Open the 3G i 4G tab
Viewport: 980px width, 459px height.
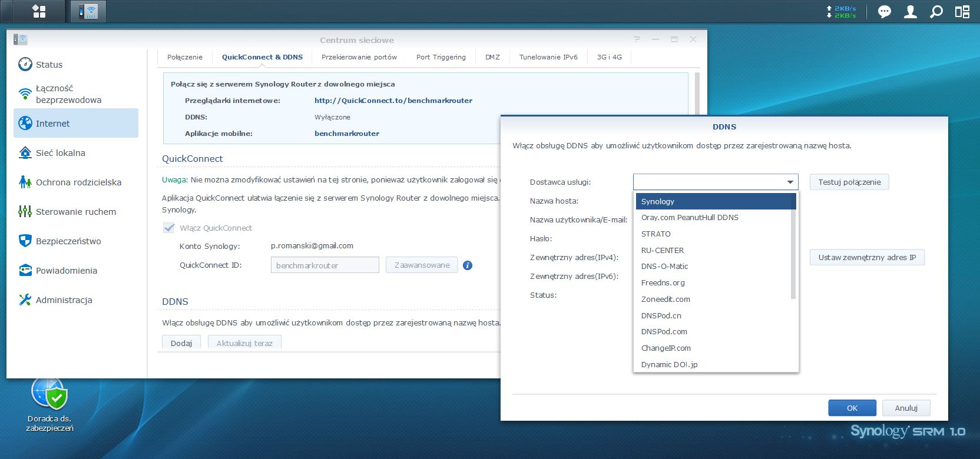click(x=609, y=57)
